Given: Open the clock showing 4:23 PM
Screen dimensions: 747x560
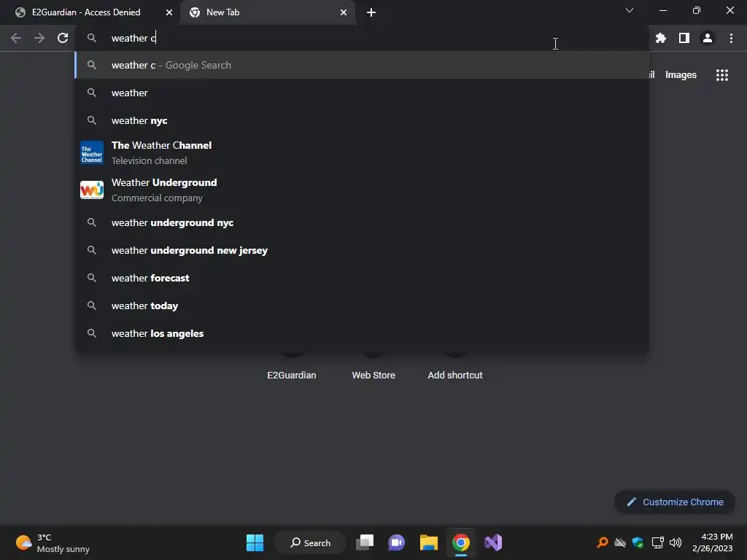Looking at the screenshot, I should coord(713,542).
